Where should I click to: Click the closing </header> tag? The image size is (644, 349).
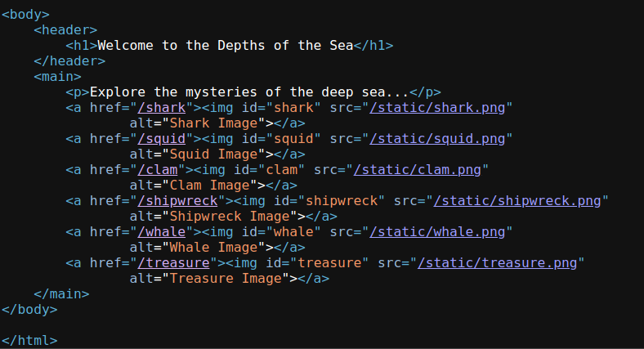(69, 61)
